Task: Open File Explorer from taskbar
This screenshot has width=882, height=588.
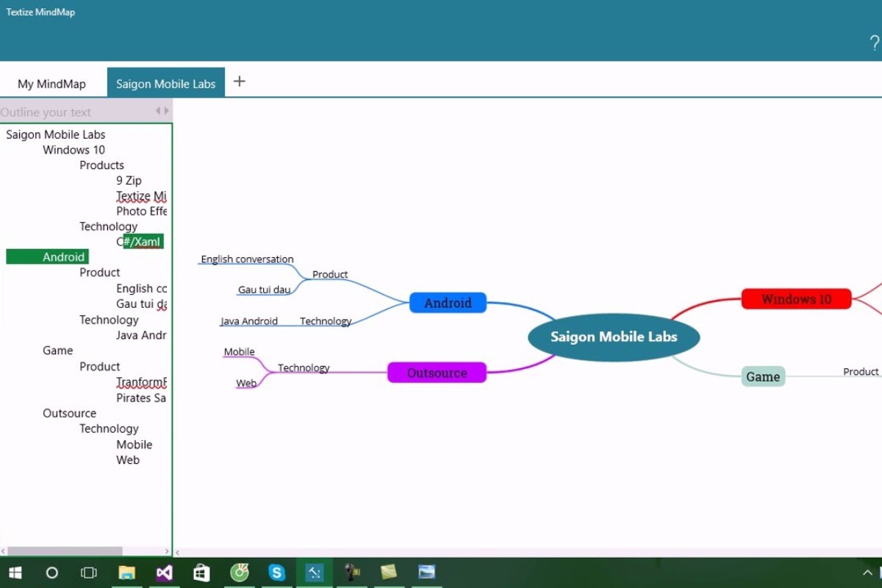Action: (127, 573)
